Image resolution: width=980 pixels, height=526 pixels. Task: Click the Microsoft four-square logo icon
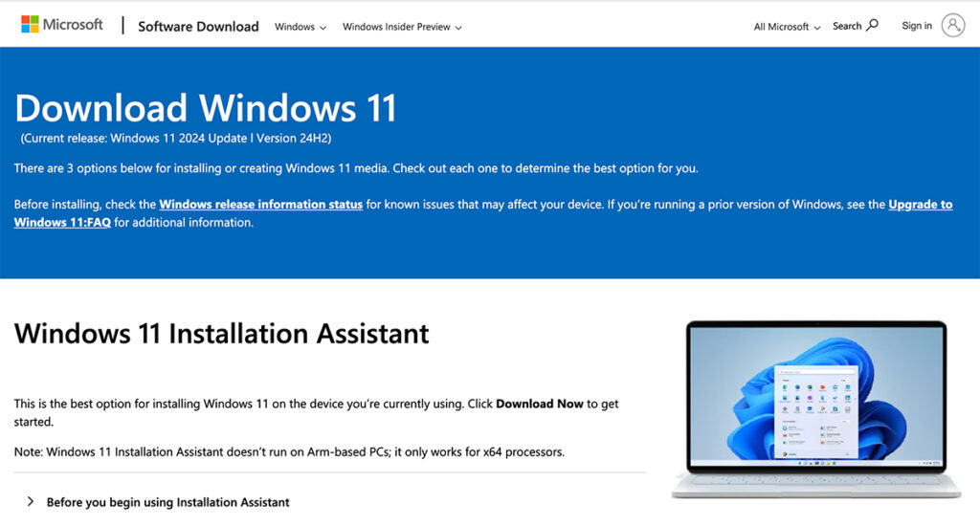pos(30,25)
